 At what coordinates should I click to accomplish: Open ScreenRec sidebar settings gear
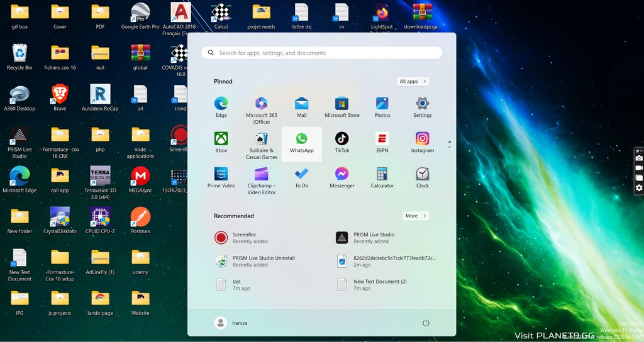(639, 187)
